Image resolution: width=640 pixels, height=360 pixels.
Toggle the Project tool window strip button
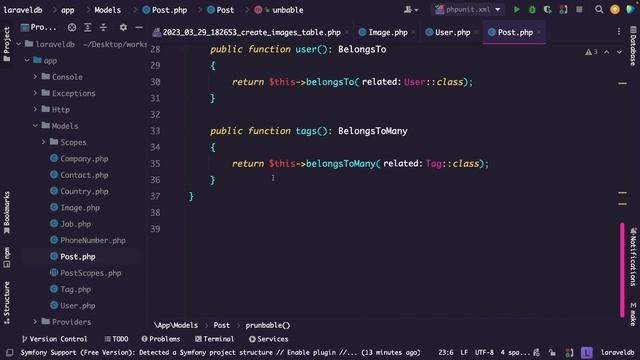click(7, 44)
